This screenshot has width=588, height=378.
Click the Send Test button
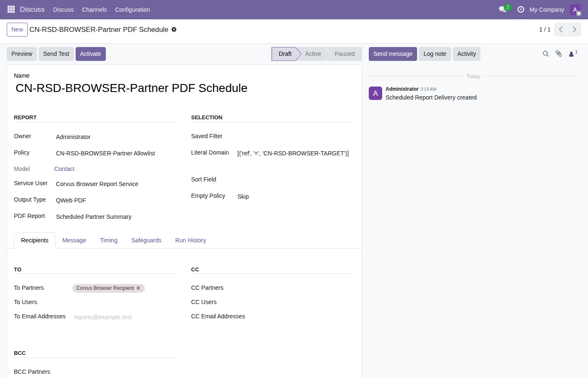[56, 54]
